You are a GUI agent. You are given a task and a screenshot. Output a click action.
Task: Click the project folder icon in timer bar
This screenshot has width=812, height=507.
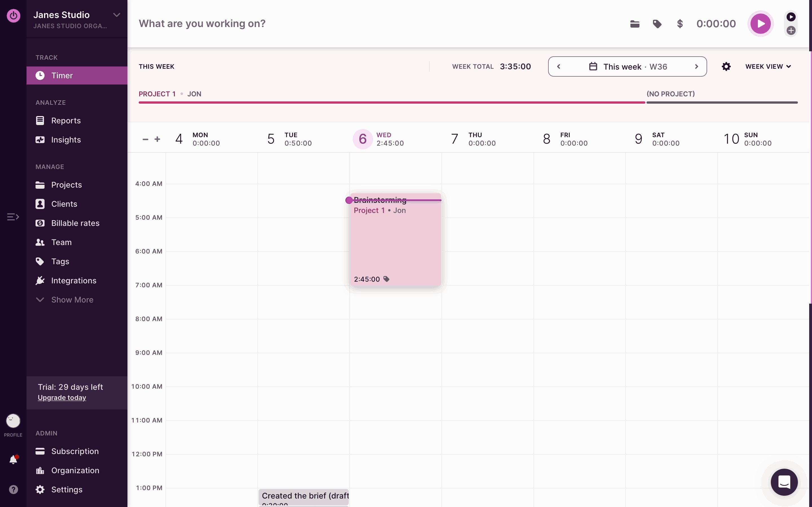click(634, 24)
